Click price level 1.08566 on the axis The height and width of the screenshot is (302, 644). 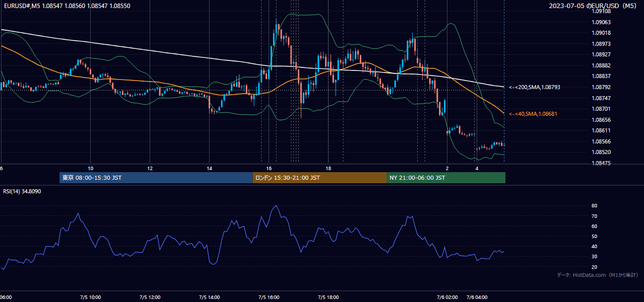click(x=601, y=141)
